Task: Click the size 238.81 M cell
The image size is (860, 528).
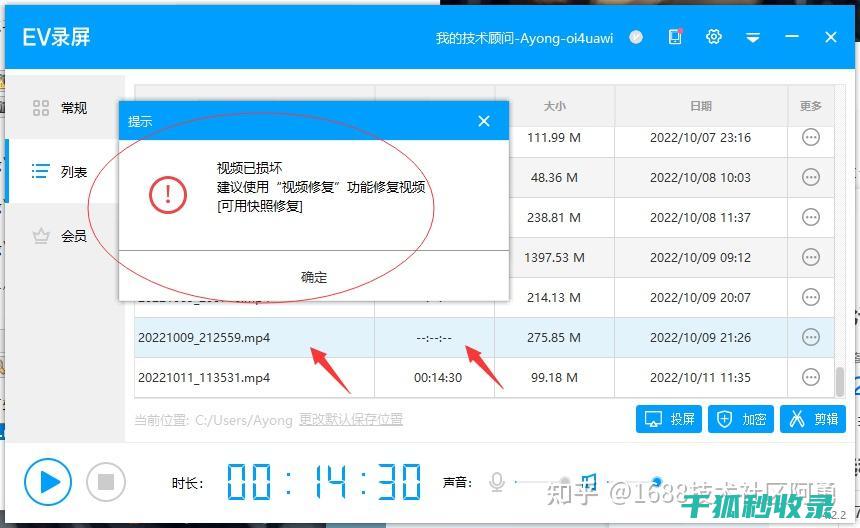Action: pyautogui.click(x=554, y=218)
